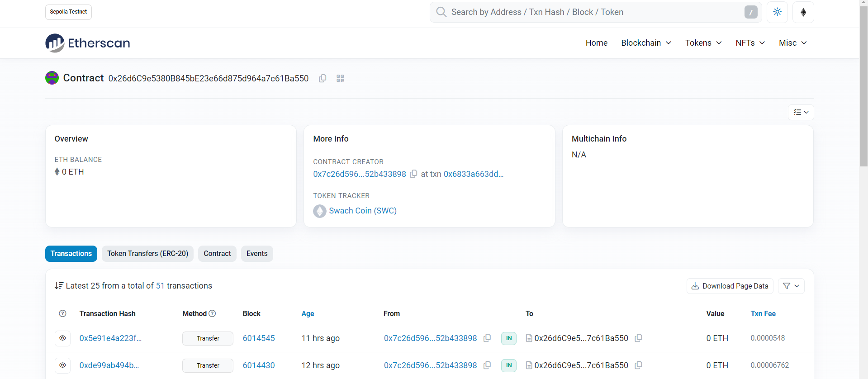This screenshot has width=868, height=379.
Task: Switch to the Events tab
Action: (257, 254)
